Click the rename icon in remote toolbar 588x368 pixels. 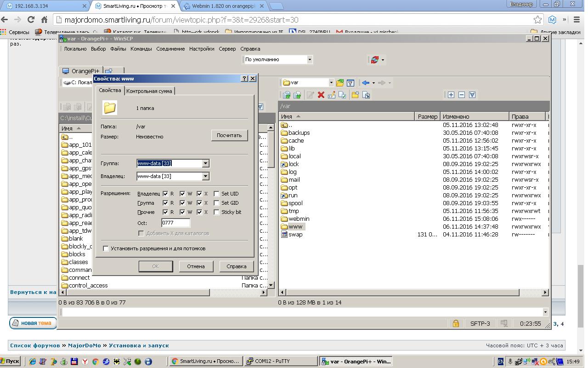pyautogui.click(x=332, y=95)
